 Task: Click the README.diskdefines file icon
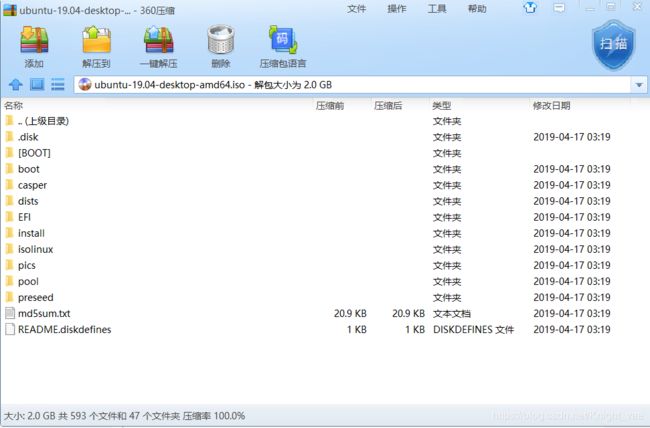pos(10,329)
